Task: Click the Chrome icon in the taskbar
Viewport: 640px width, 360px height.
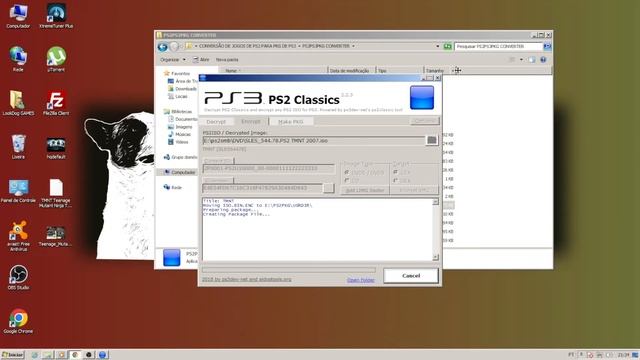Action: [x=75, y=355]
